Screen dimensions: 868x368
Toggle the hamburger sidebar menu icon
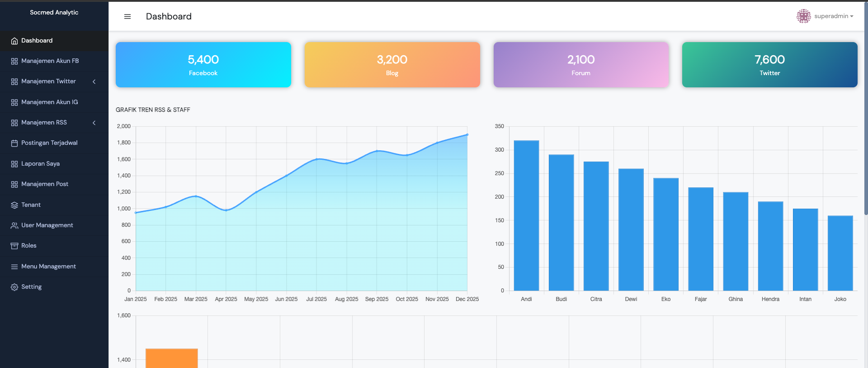(x=127, y=17)
